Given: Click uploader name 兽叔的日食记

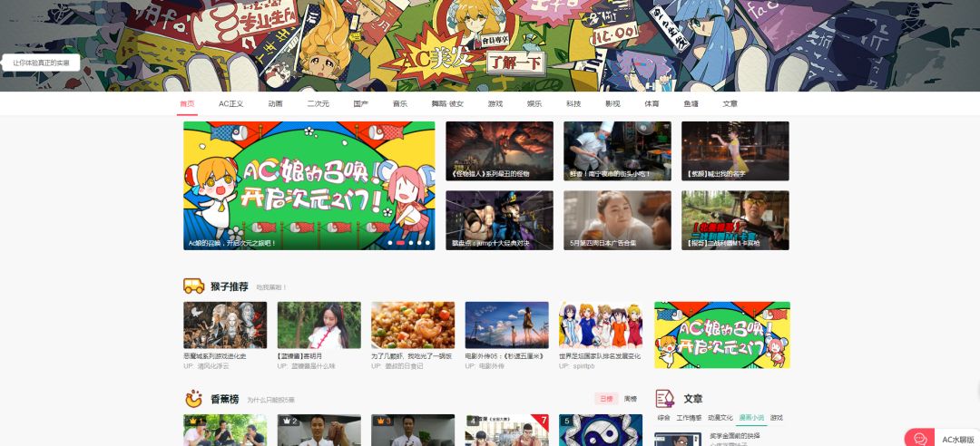Looking at the screenshot, I should (404, 366).
